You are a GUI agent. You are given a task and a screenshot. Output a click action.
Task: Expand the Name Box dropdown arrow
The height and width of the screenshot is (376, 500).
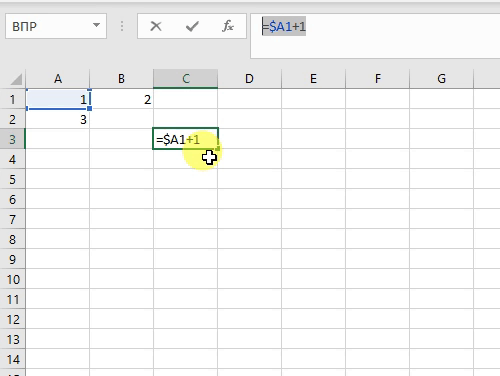[96, 25]
